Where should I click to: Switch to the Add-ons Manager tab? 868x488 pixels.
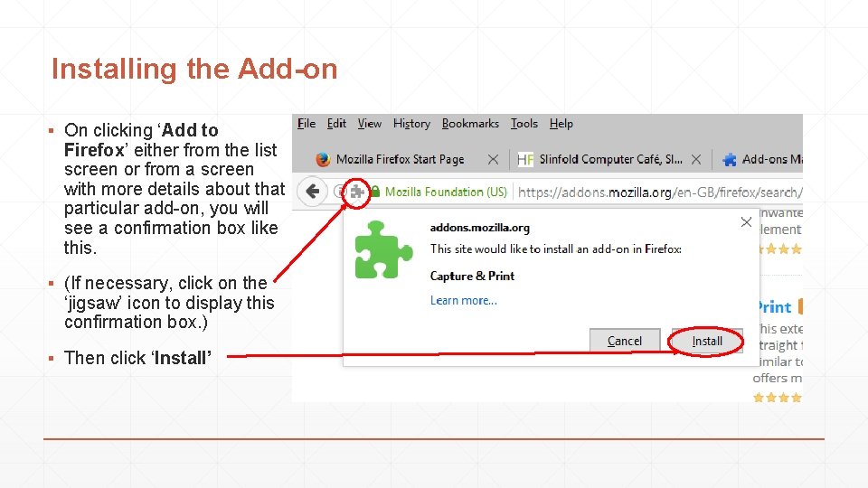(759, 159)
